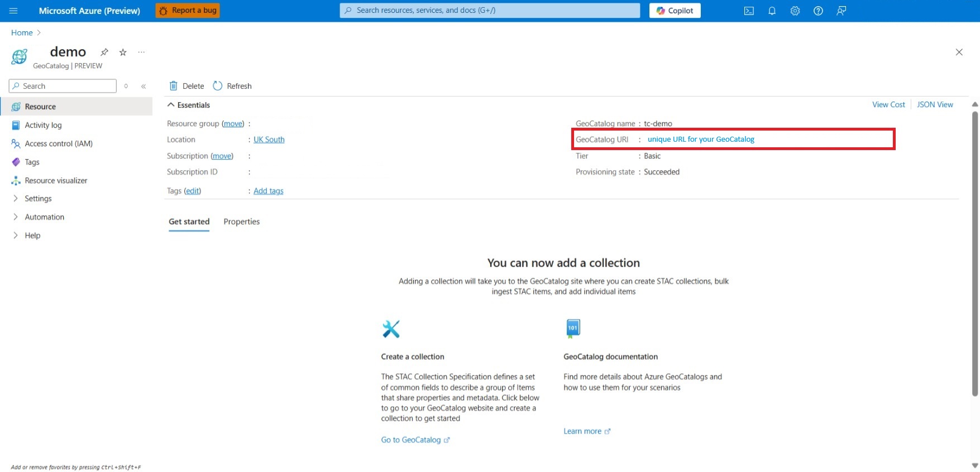Open the help question mark menu
The width and height of the screenshot is (980, 472).
pyautogui.click(x=818, y=11)
